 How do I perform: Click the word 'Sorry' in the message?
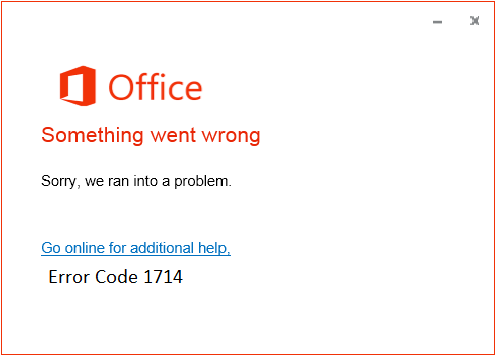59,182
